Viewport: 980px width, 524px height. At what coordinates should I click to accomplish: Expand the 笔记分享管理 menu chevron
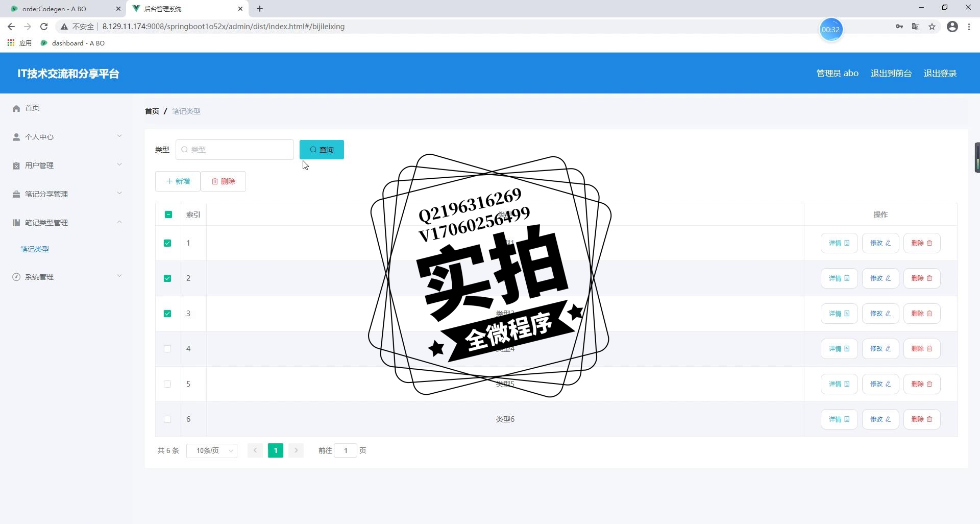[119, 193]
